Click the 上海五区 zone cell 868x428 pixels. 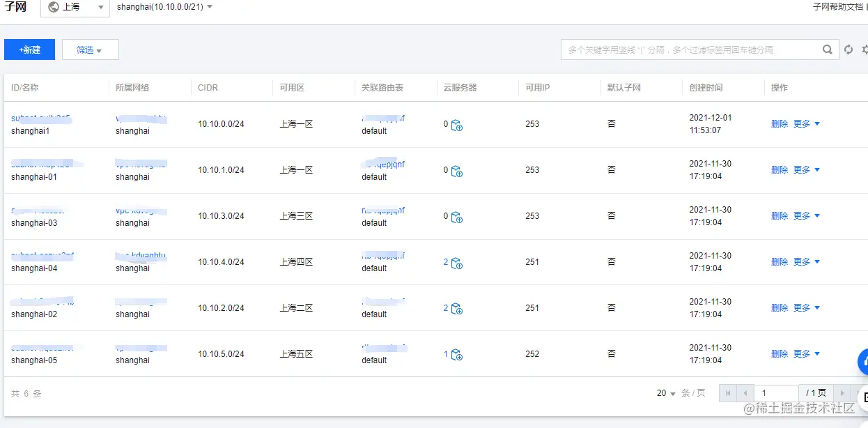pyautogui.click(x=296, y=354)
